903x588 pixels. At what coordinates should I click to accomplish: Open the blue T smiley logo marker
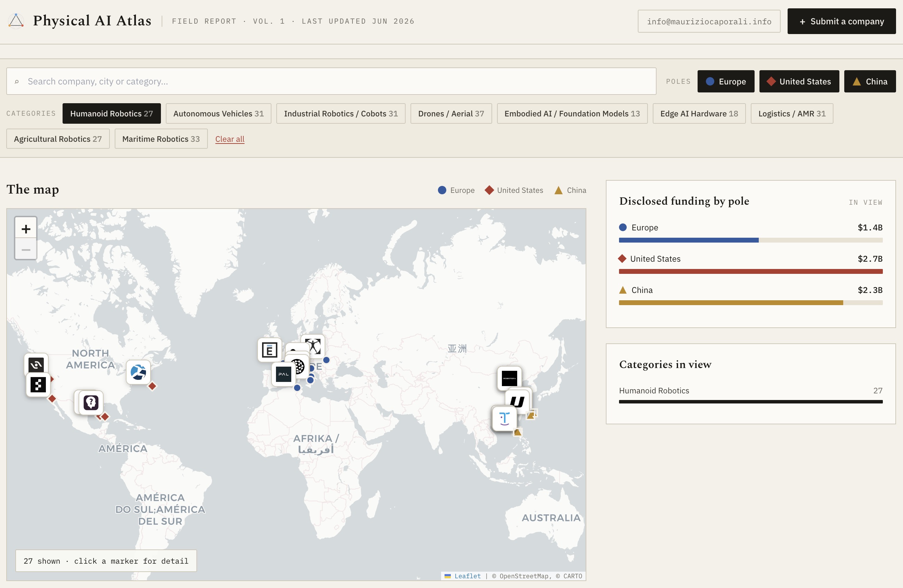tap(504, 418)
